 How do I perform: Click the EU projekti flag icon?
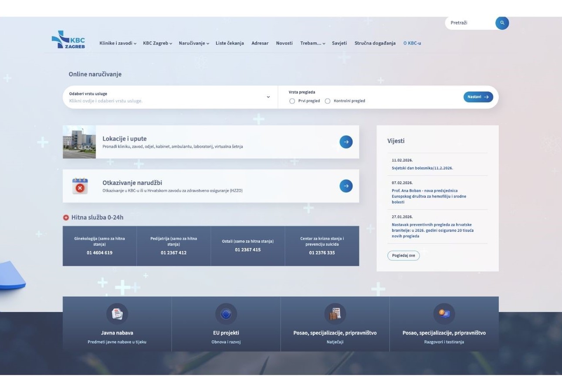point(226,313)
